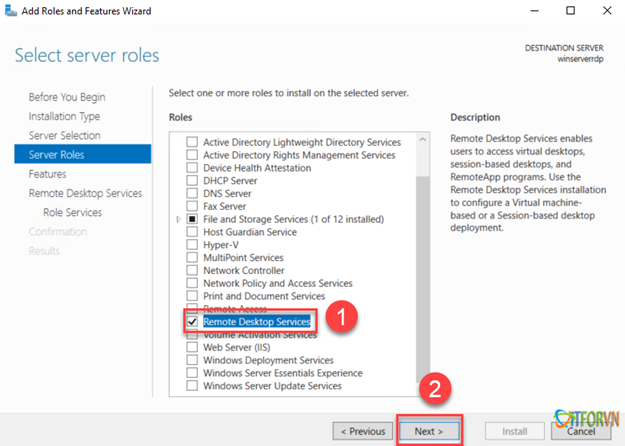Open the Role Services sub-step
The width and height of the screenshot is (625, 446).
tap(72, 212)
